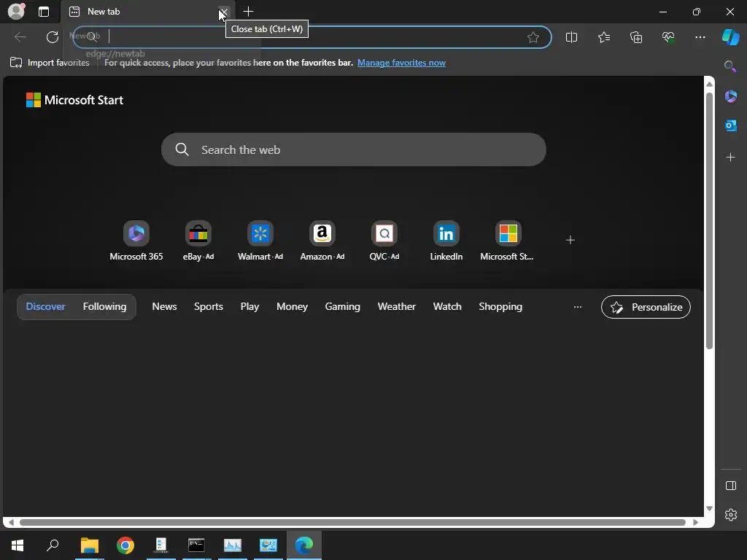
Task: Switch to Microsoft Edge taskbar icon
Action: coord(304,545)
